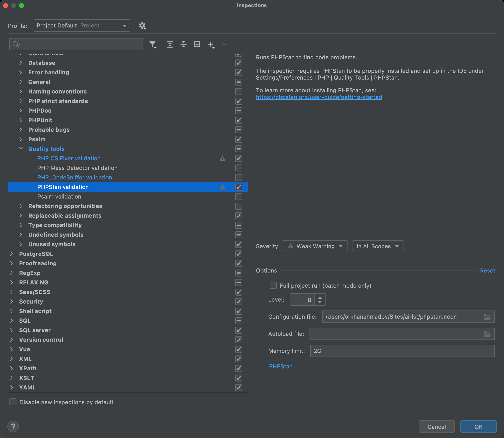Browse for Autoload file folder icon
The height and width of the screenshot is (438, 504).
[x=487, y=334]
